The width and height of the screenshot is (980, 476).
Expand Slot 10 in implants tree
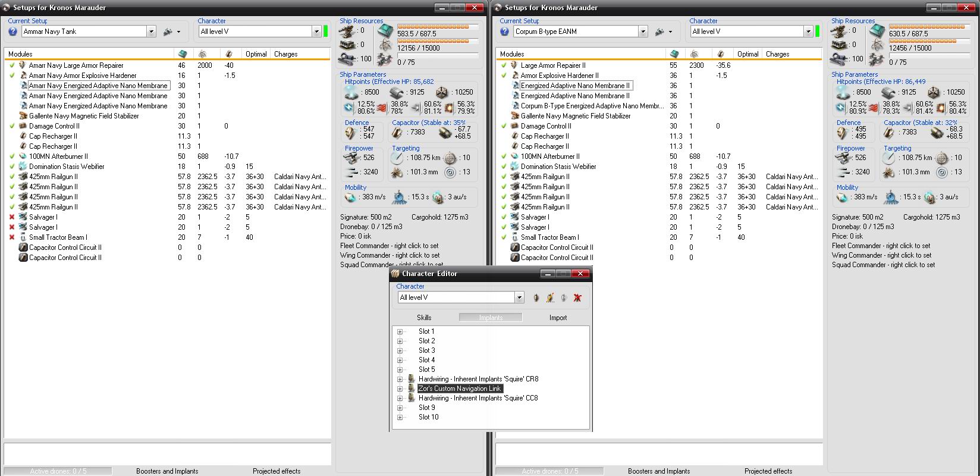400,418
